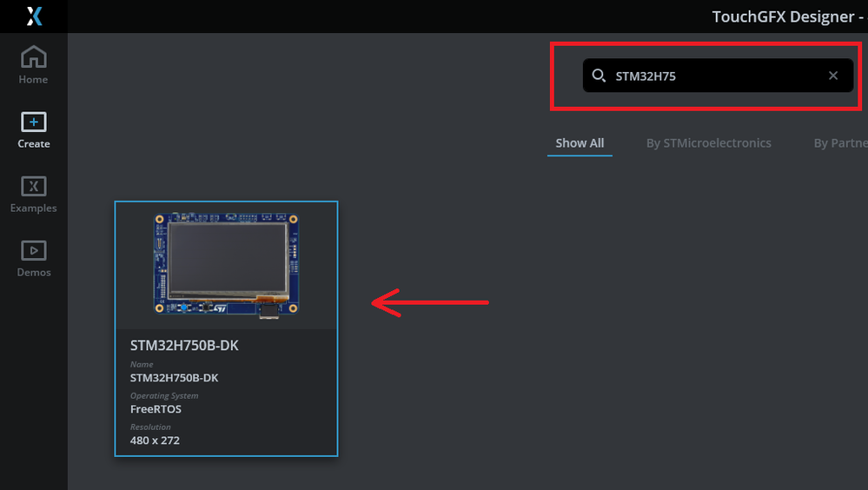Click the TouchGFX X logo
868x490 pixels.
(x=34, y=16)
